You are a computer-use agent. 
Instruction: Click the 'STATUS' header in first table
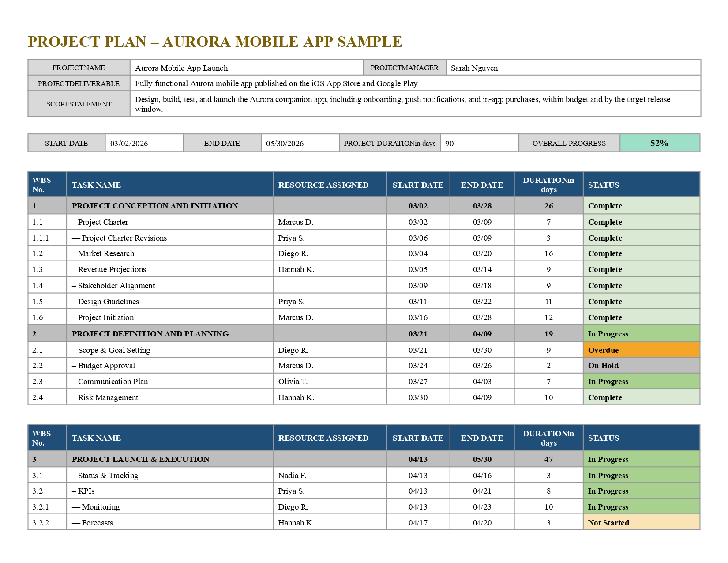604,185
